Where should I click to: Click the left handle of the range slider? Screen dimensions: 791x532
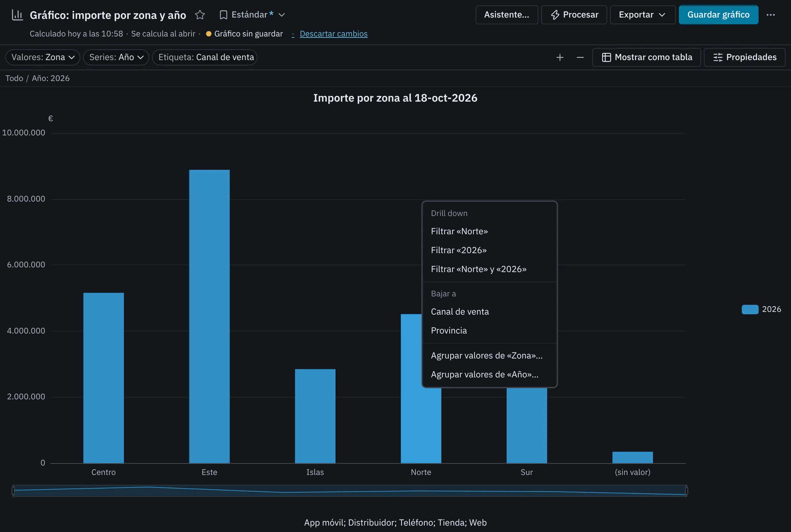[13, 491]
